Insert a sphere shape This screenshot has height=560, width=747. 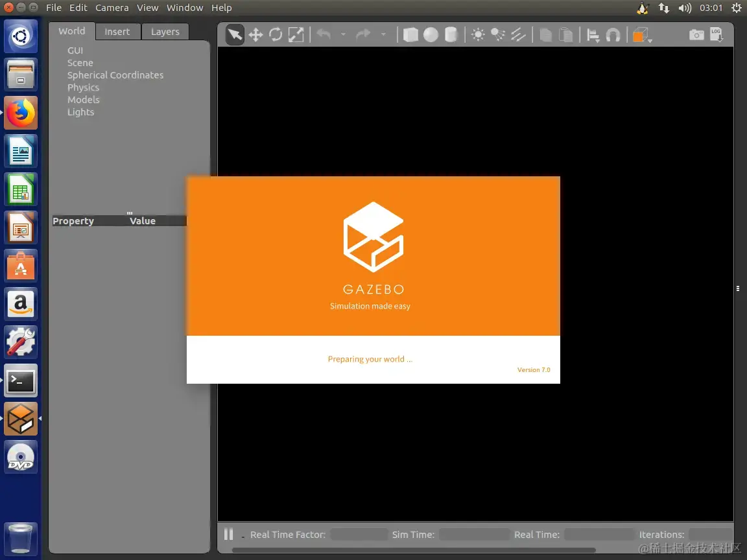(431, 35)
